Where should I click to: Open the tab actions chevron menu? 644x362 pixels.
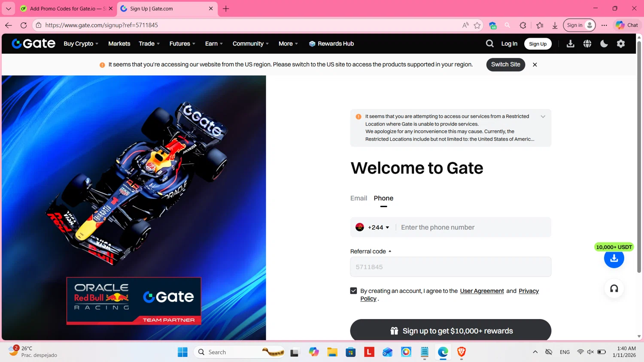(8, 9)
